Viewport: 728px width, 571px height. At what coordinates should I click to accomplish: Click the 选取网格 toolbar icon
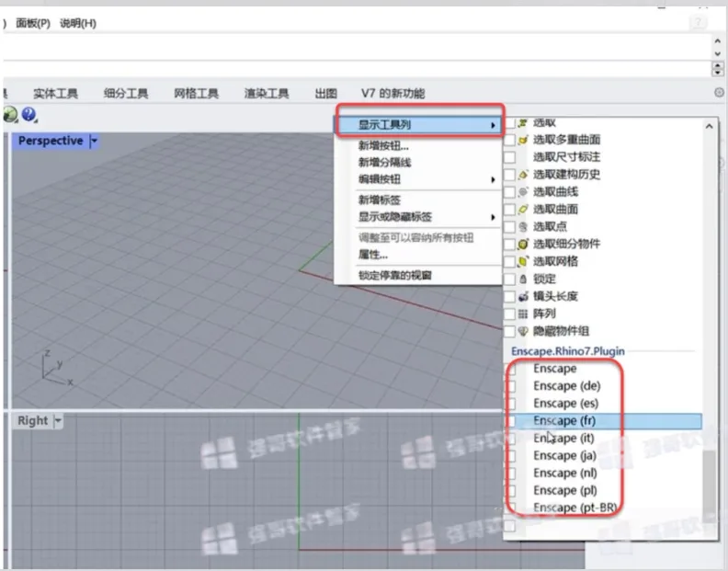[523, 261]
